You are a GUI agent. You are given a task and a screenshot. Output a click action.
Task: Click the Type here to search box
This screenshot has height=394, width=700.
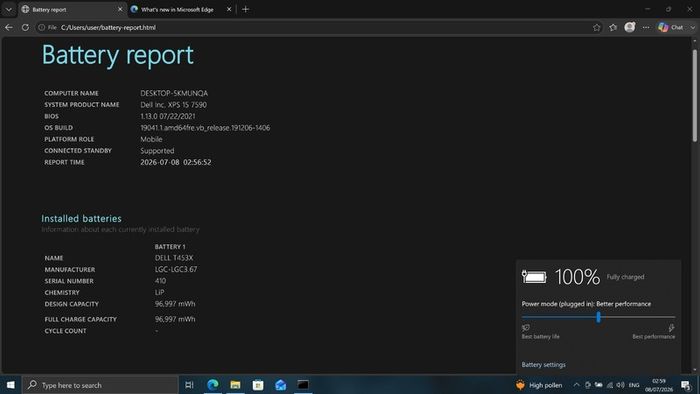point(100,385)
